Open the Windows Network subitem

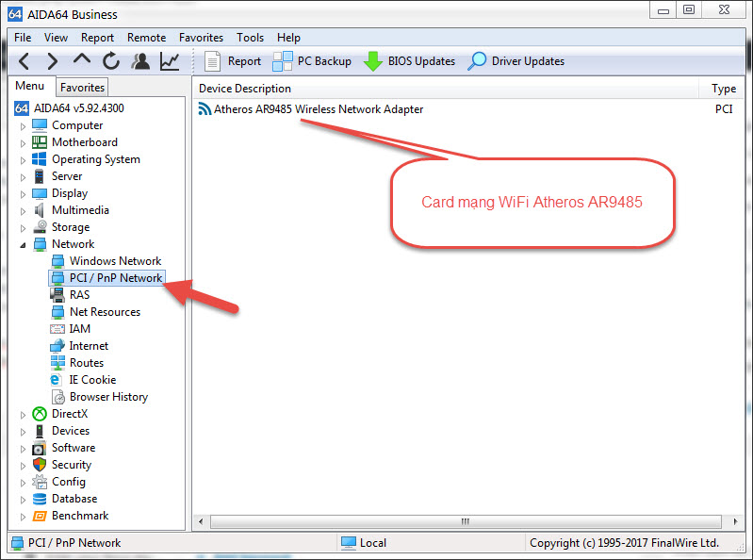[115, 261]
